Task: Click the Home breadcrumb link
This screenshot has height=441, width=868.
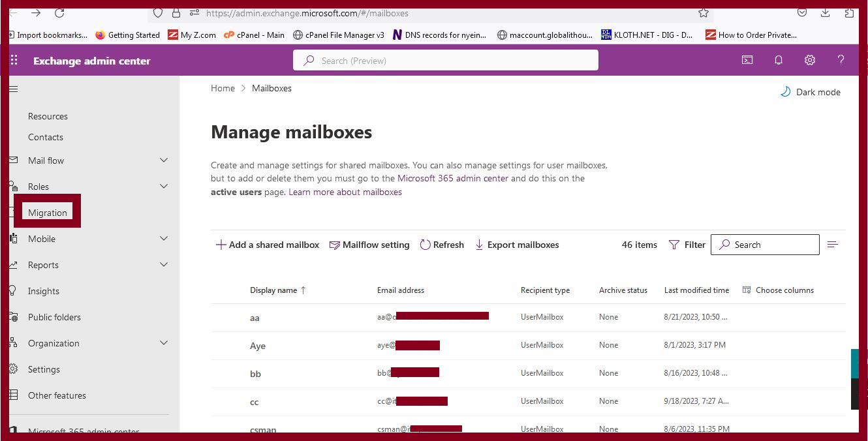Action: coord(223,88)
